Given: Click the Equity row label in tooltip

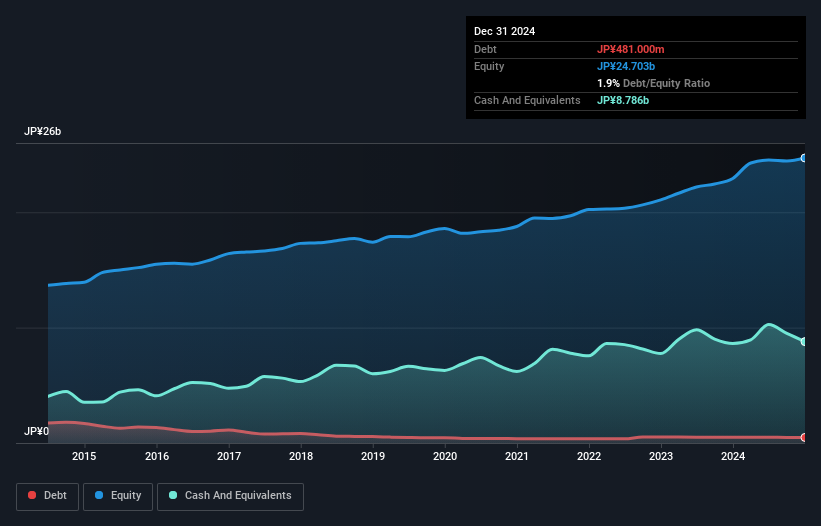Looking at the screenshot, I should tap(489, 66).
